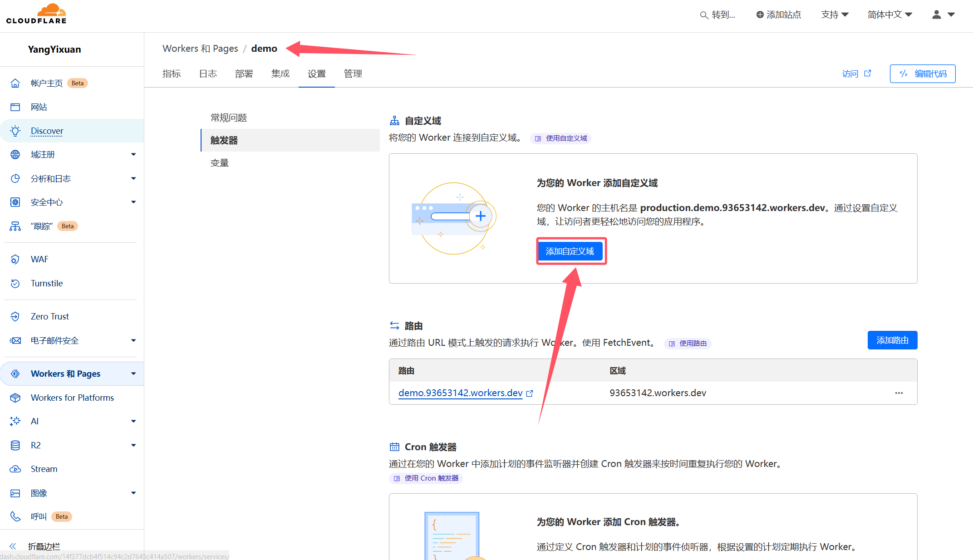Image resolution: width=973 pixels, height=560 pixels.
Task: Select 常规问题 in settings menu
Action: pos(290,118)
